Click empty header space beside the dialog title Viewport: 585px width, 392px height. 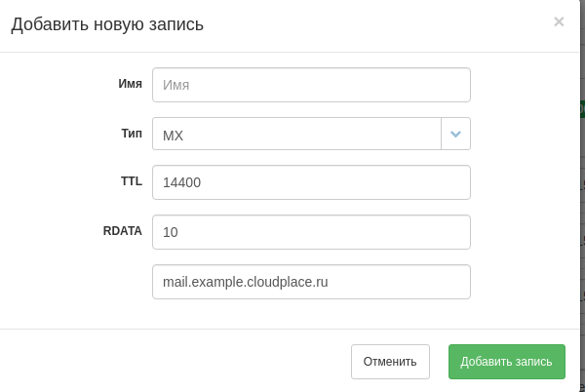tap(373, 24)
